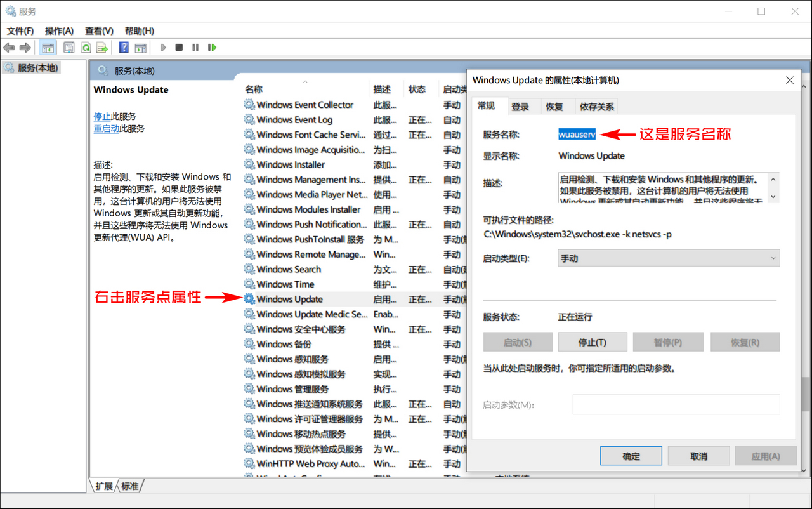Click the Back arrow in the toolbar

coord(9,48)
